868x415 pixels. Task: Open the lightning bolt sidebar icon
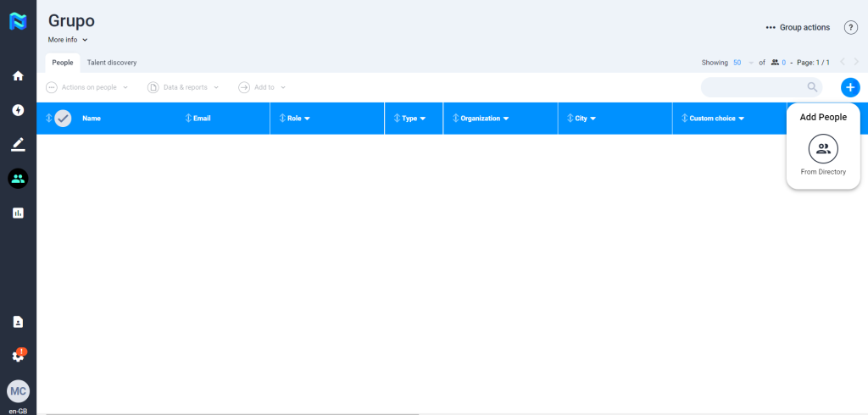18,110
